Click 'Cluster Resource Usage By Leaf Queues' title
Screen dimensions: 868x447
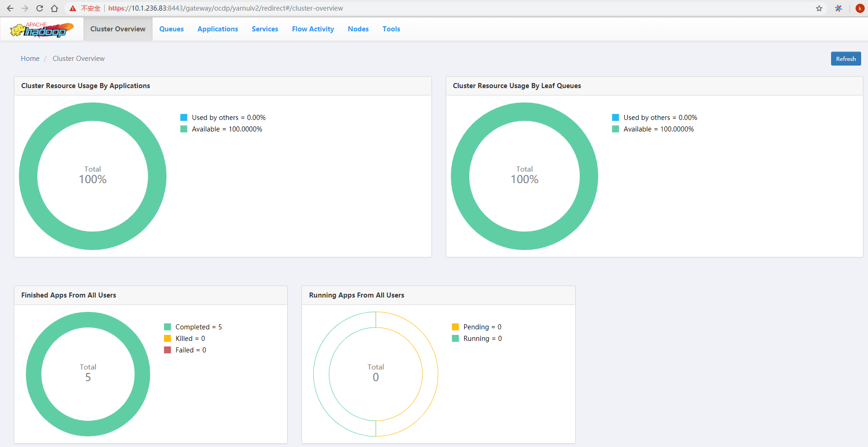pos(517,86)
